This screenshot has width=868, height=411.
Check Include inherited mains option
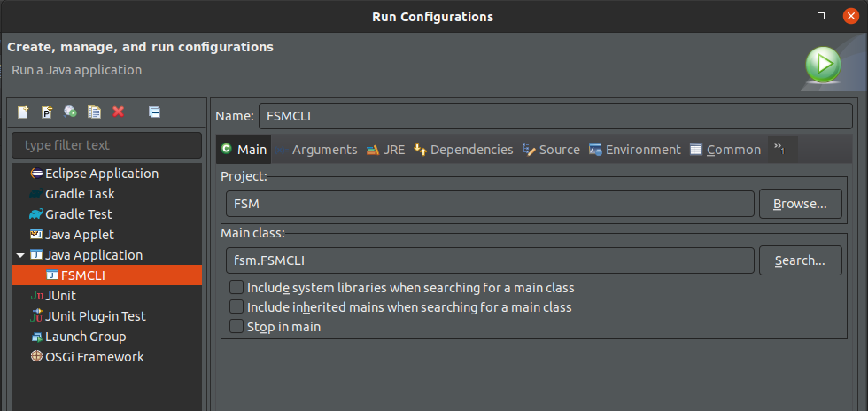236,307
